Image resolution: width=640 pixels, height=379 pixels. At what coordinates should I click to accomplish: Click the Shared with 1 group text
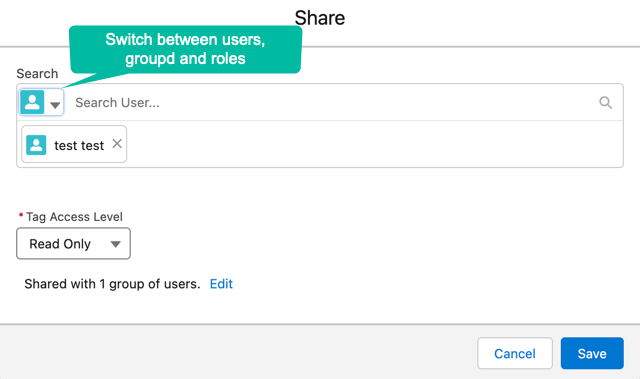tap(112, 284)
